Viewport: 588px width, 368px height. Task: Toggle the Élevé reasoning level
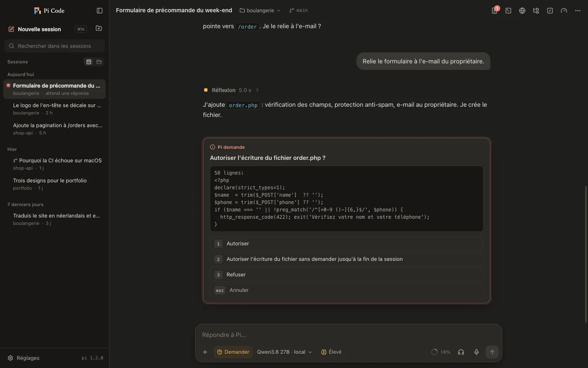[331, 352]
